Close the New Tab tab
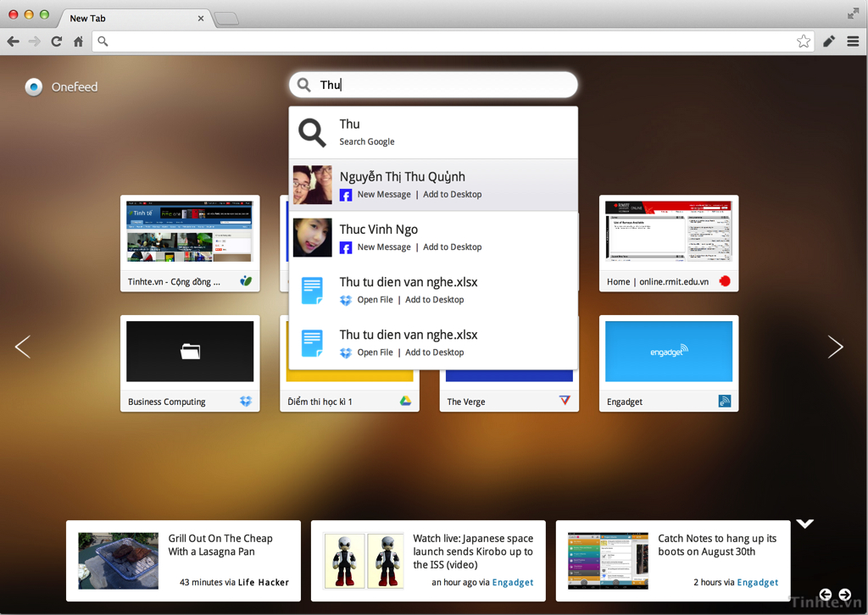 click(201, 19)
